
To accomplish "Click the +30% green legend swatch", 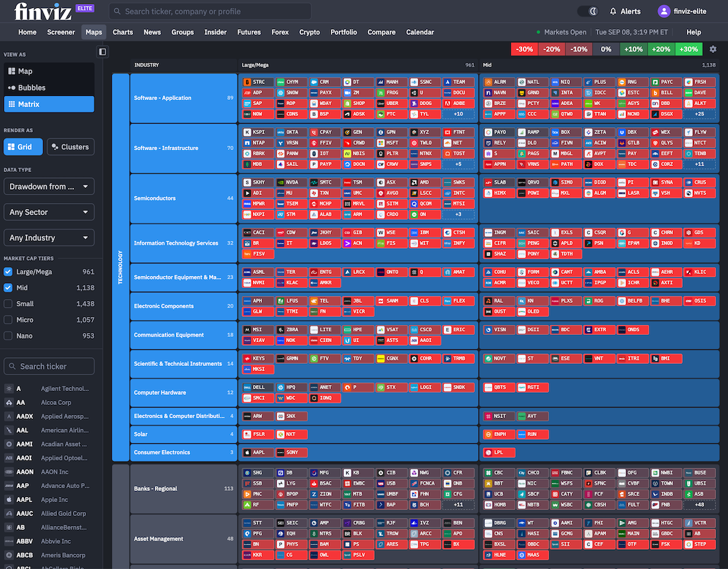I will [x=688, y=49].
